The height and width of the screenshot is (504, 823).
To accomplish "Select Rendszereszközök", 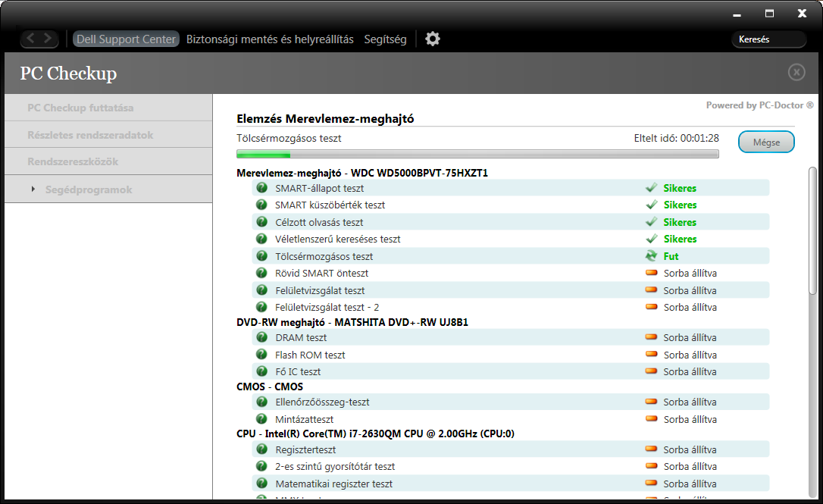I will point(108,161).
